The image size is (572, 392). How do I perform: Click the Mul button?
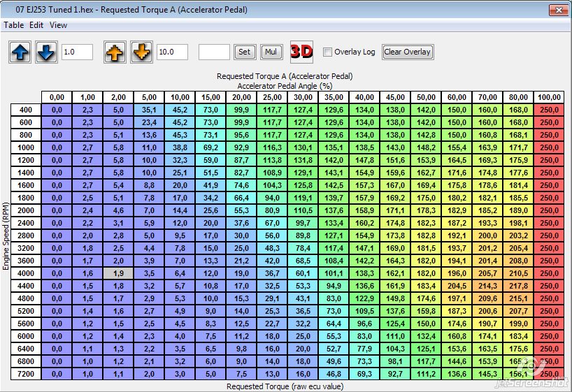[271, 52]
